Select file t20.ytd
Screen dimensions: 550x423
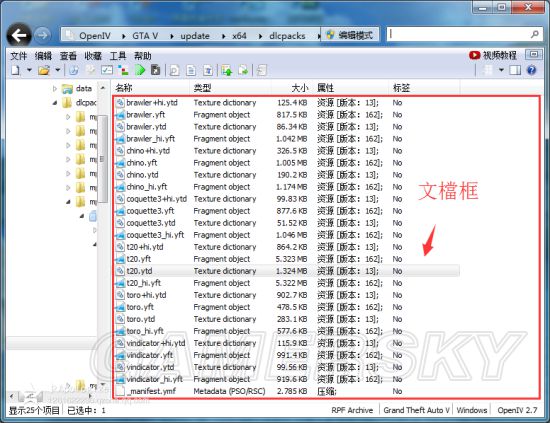coord(139,271)
